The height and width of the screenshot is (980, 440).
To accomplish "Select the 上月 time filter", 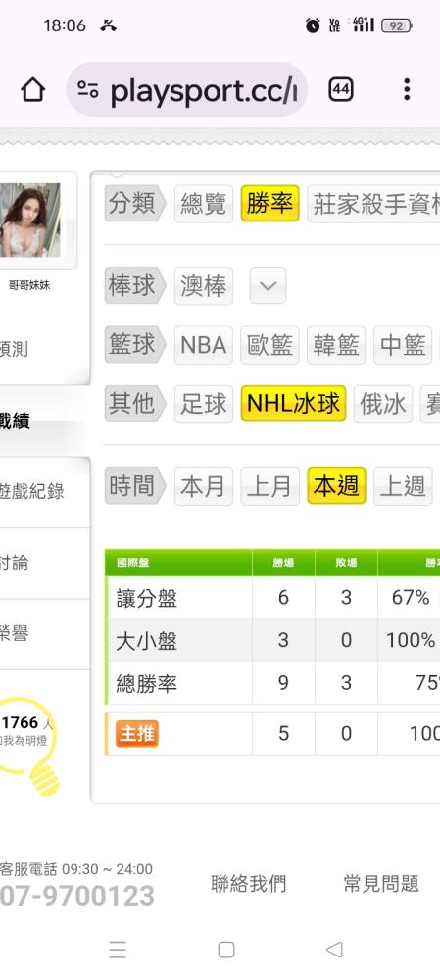I will tap(270, 486).
